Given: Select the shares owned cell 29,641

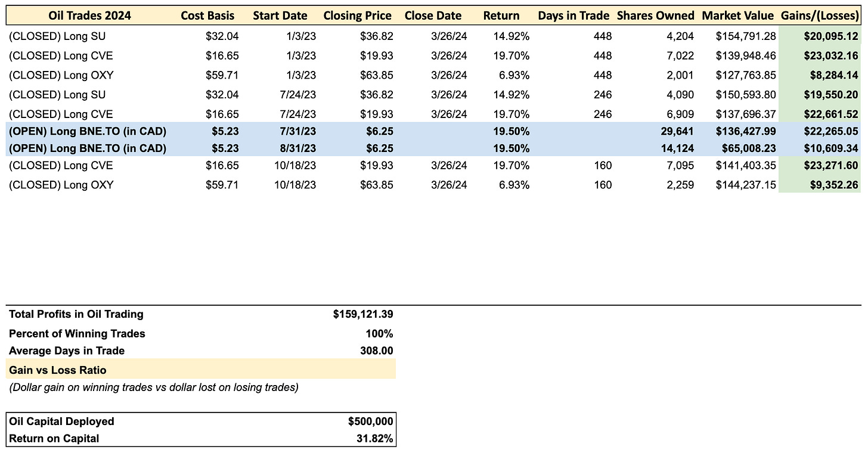Looking at the screenshot, I should tap(677, 132).
